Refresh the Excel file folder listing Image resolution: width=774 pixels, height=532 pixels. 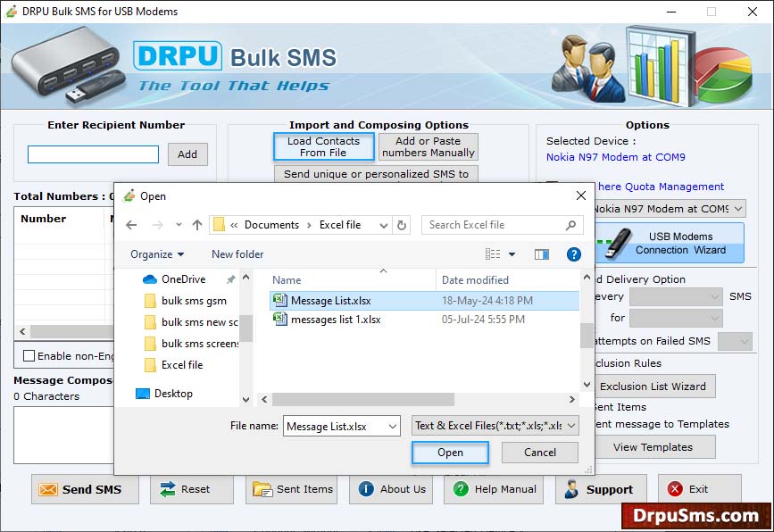pos(402,225)
